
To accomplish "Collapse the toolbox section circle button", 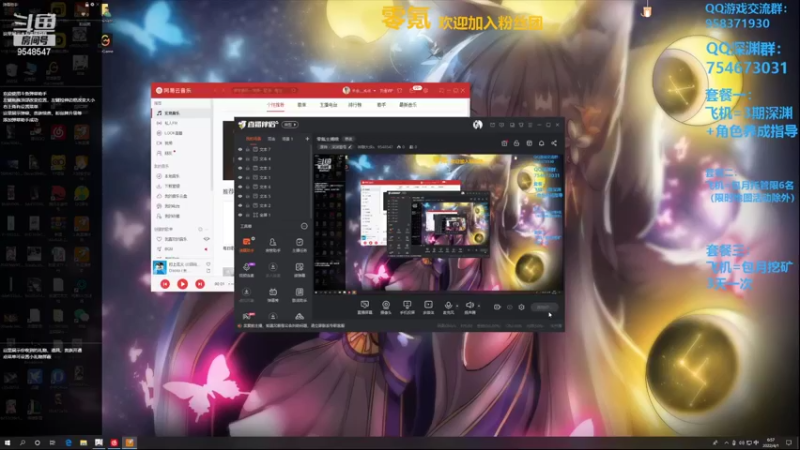I will (304, 226).
